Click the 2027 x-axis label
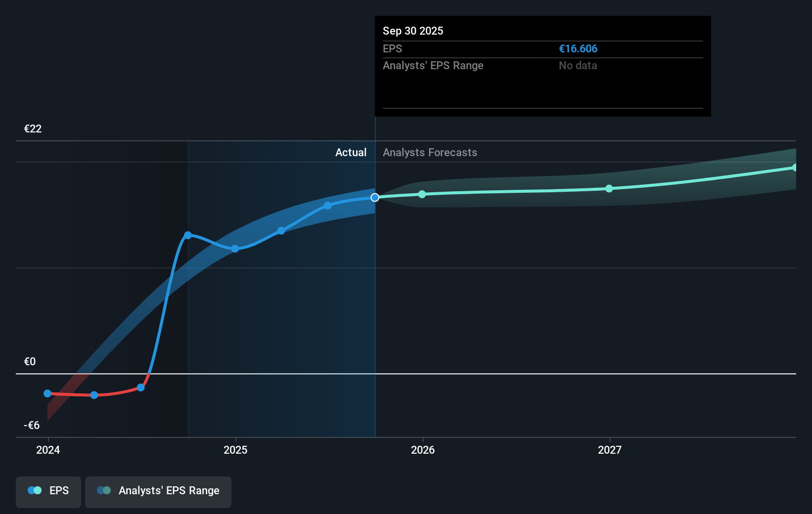The image size is (812, 514). click(x=610, y=450)
